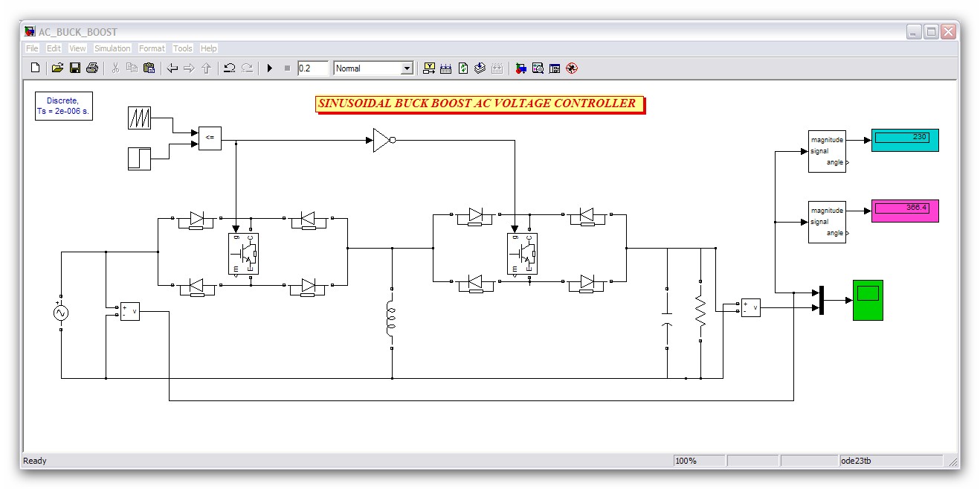This screenshot has width=980, height=489.
Task: Open a model with the folder icon
Action: click(x=57, y=68)
